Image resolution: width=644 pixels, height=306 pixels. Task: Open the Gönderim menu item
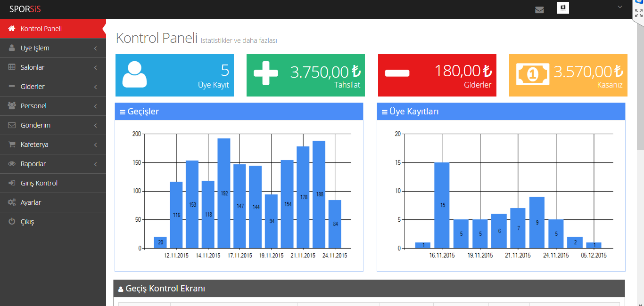tap(35, 125)
